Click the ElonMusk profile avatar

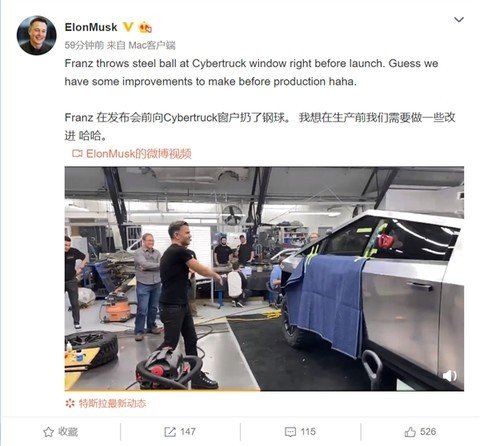click(36, 35)
